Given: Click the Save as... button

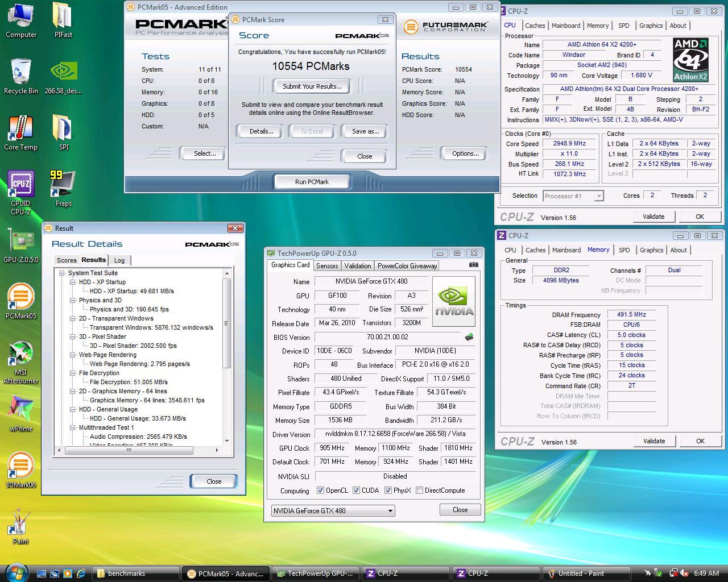Looking at the screenshot, I should [x=365, y=131].
